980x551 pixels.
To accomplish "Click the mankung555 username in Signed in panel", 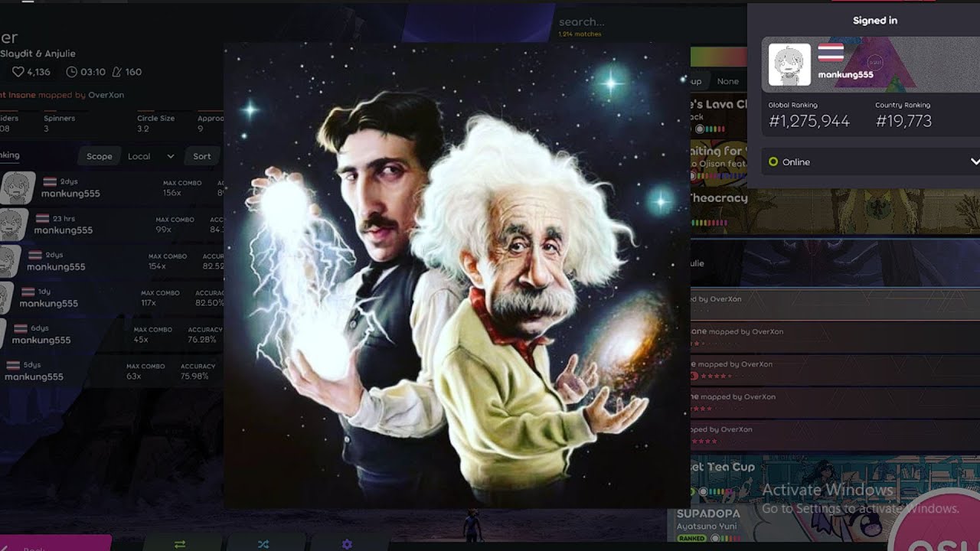I will (845, 75).
